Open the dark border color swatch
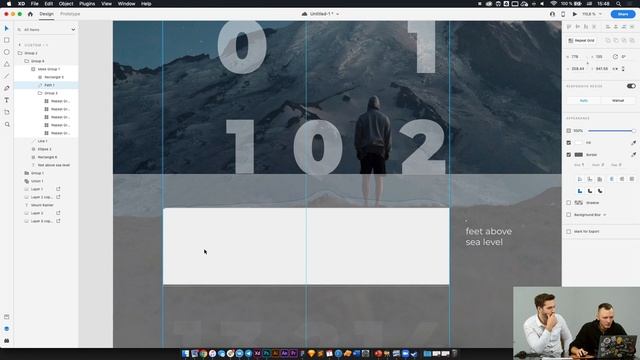The height and width of the screenshot is (360, 640). point(579,155)
